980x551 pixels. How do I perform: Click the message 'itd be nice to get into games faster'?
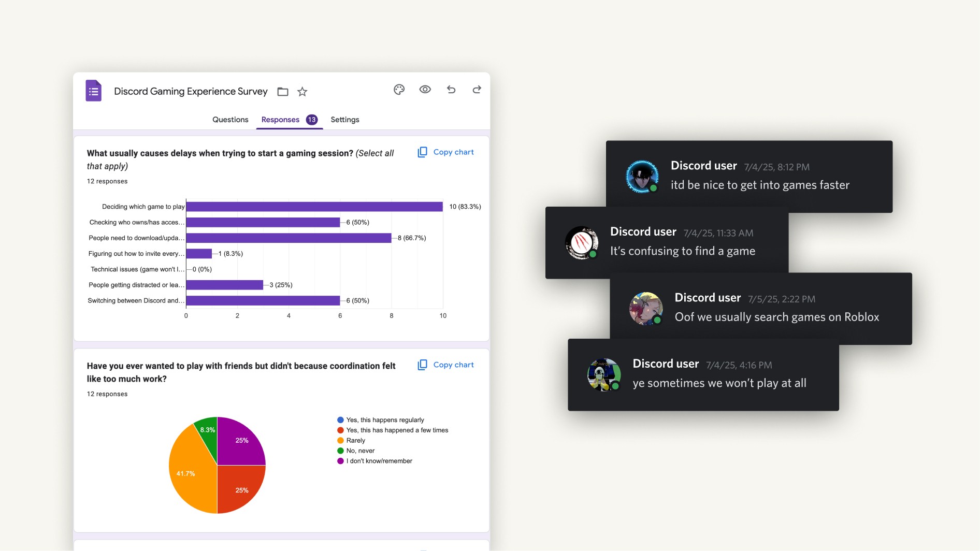[x=760, y=185]
